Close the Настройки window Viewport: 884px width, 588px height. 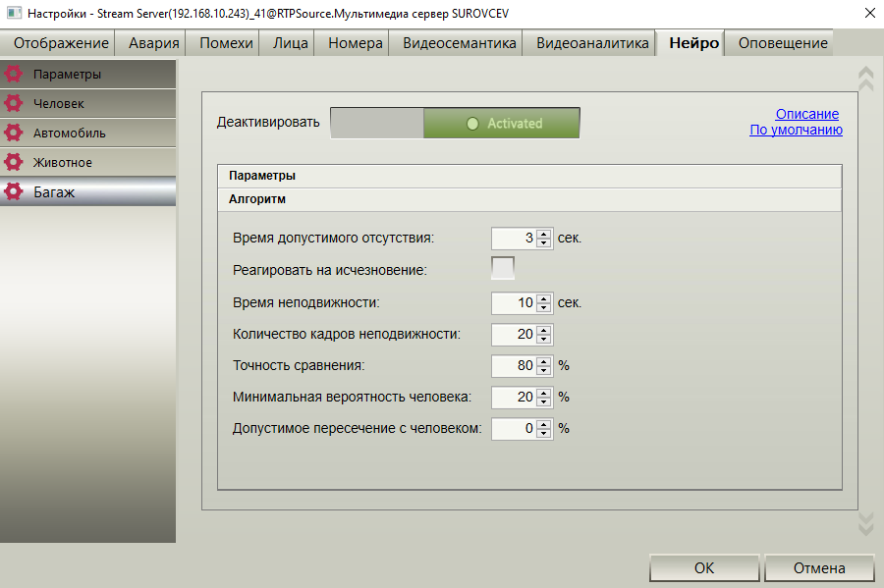[870, 13]
